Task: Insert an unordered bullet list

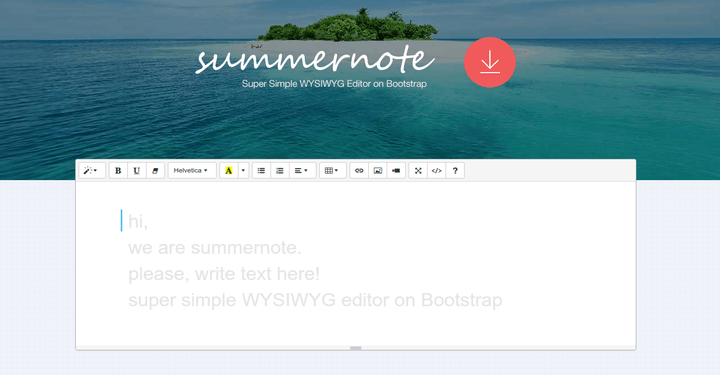Action: 261,170
